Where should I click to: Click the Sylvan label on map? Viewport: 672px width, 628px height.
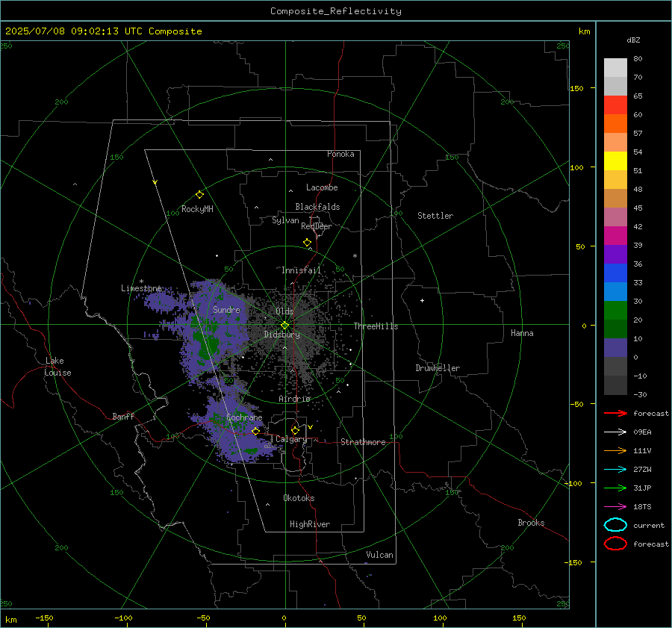click(x=285, y=220)
